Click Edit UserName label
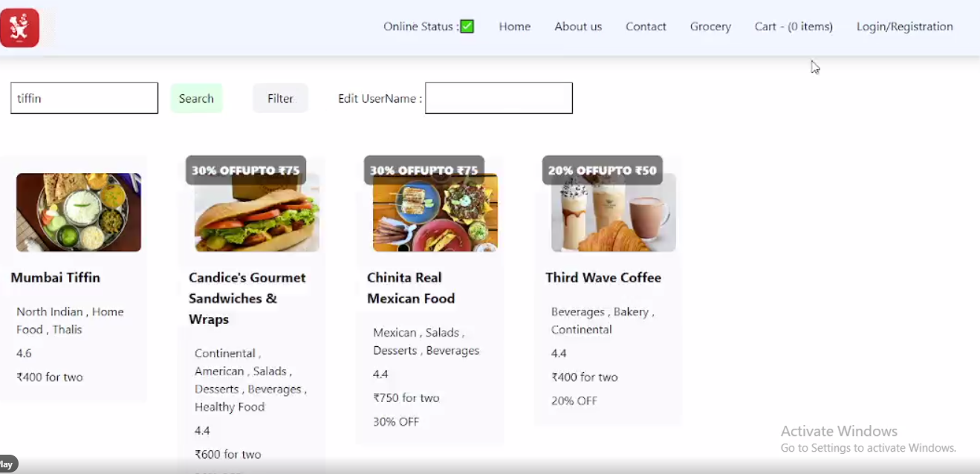The image size is (980, 474). 380,98
